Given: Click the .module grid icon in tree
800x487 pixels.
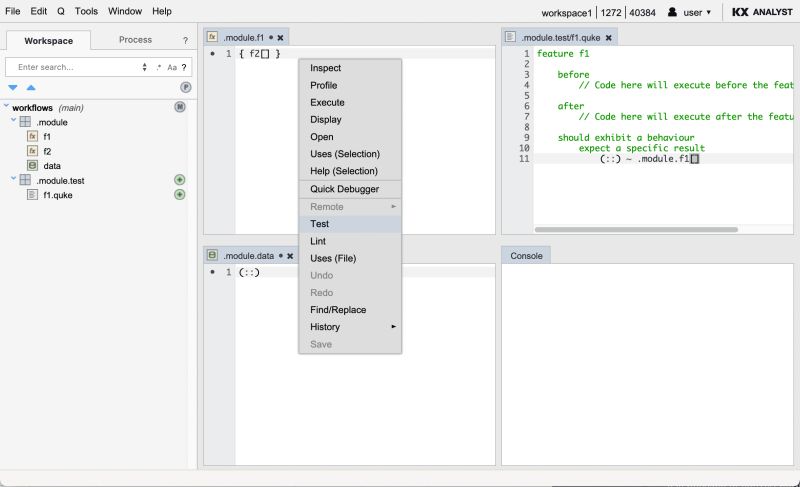Looking at the screenshot, I should 25,122.
